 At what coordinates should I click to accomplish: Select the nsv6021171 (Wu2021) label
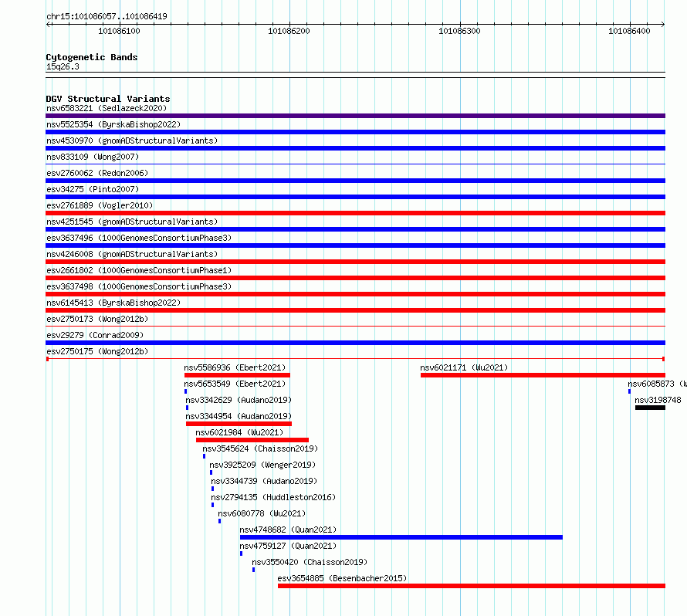464,367
